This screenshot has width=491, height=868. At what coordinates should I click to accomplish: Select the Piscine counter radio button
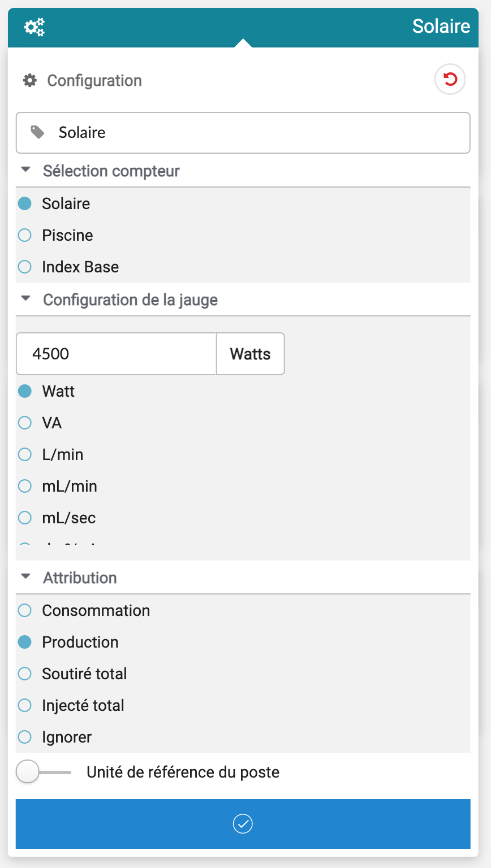coord(25,235)
